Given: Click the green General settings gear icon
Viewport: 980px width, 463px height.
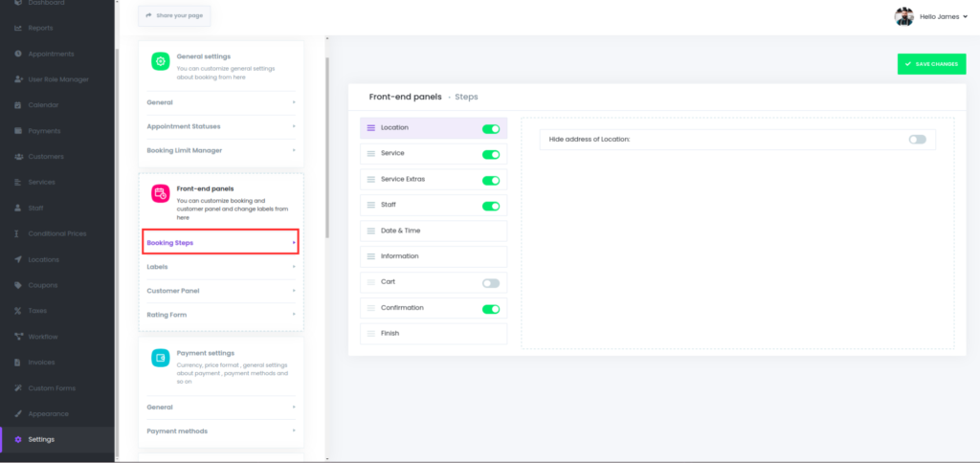Looking at the screenshot, I should point(160,61).
